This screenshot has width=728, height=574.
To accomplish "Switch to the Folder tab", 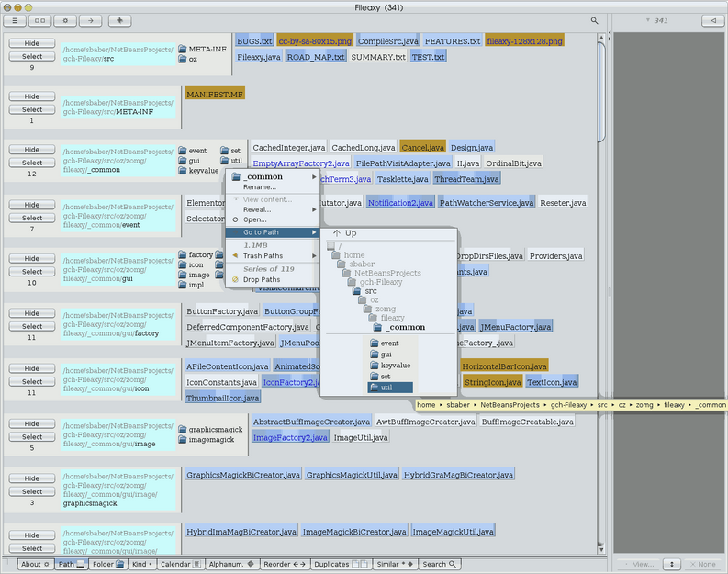I will pos(108,564).
